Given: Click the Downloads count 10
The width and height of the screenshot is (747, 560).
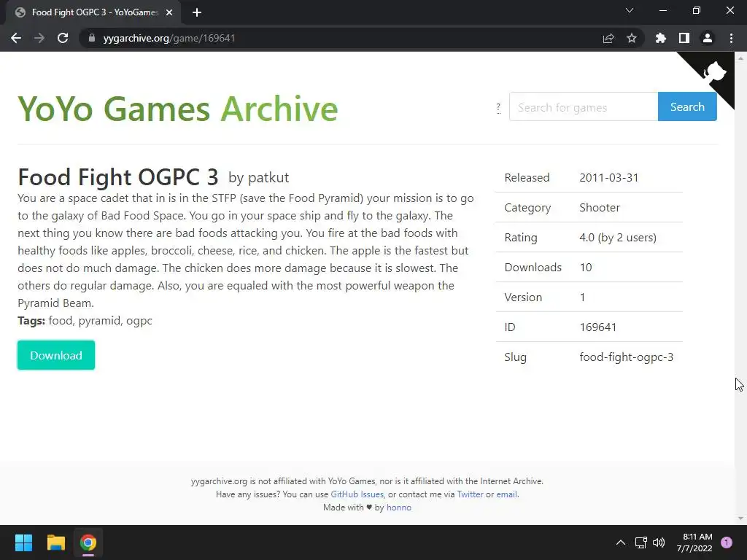Looking at the screenshot, I should coord(586,268).
